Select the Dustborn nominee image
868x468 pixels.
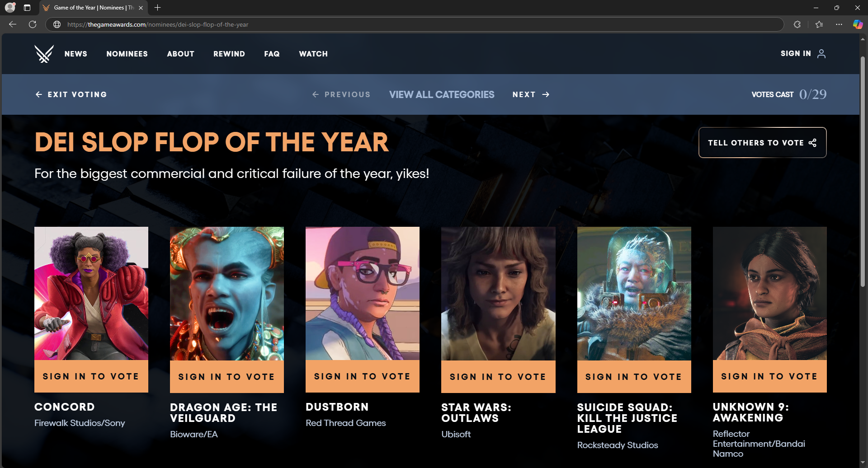[363, 294]
